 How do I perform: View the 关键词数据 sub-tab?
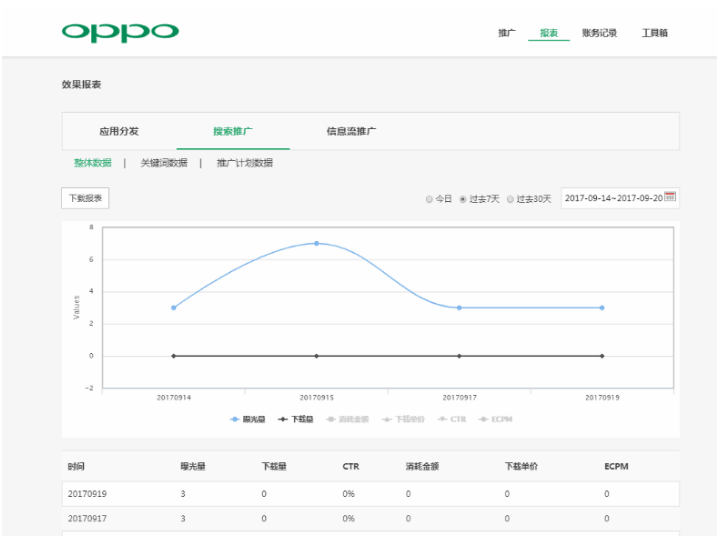164,163
